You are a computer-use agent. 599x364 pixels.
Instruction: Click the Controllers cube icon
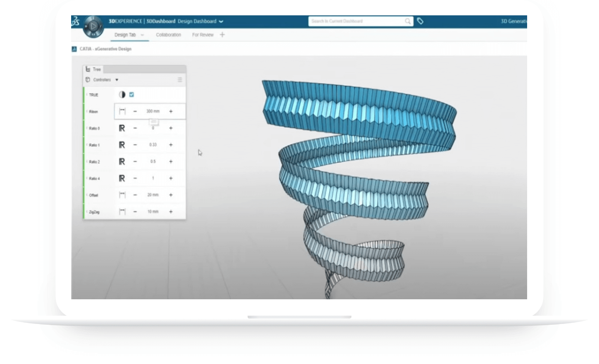click(88, 80)
